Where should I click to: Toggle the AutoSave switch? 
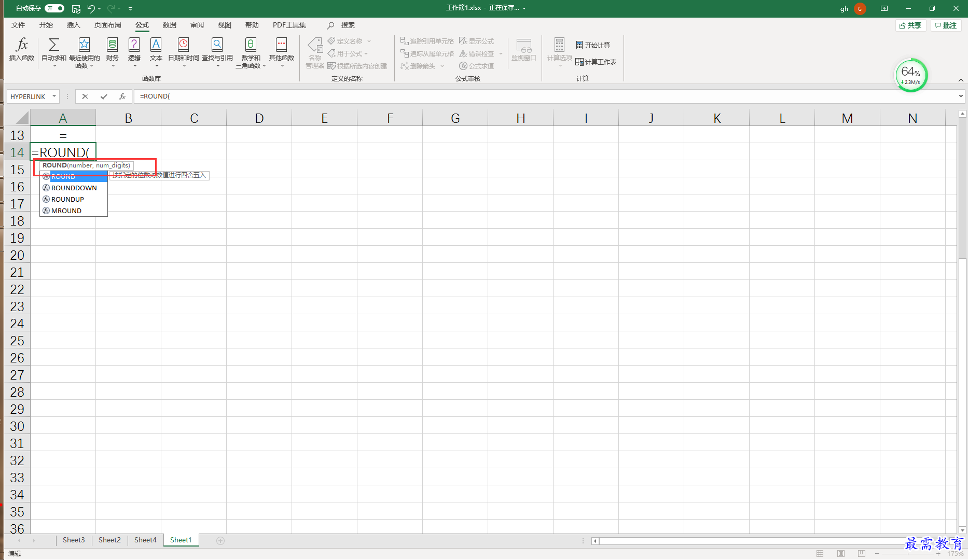tap(54, 8)
